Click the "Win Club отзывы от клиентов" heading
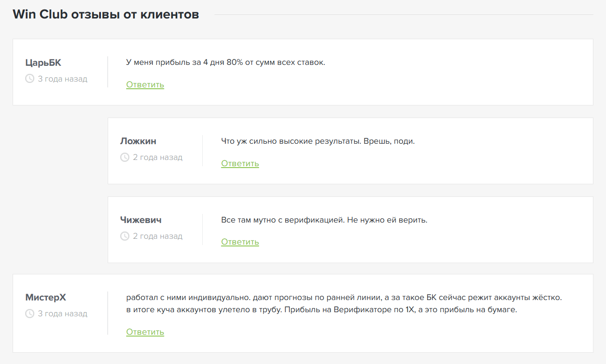This screenshot has width=606, height=364. pos(106,14)
